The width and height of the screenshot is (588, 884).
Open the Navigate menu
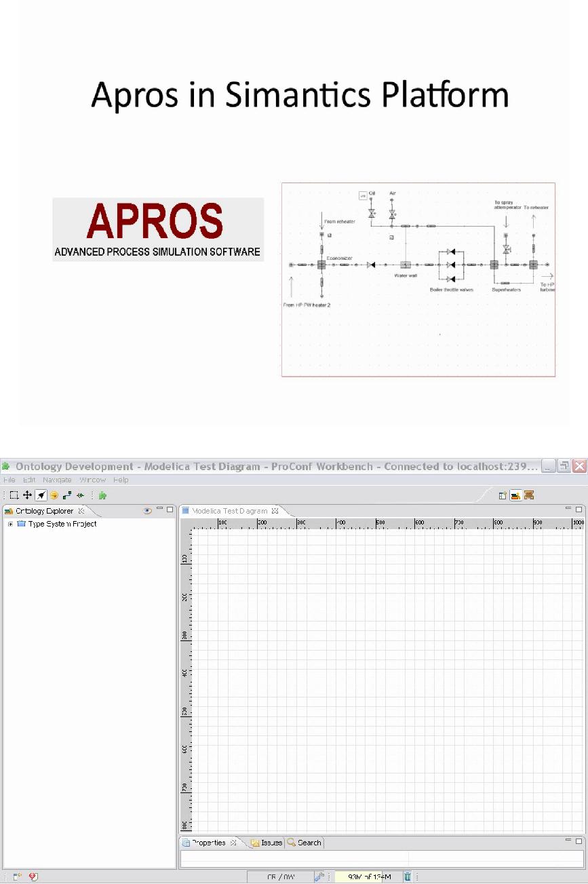tap(57, 480)
